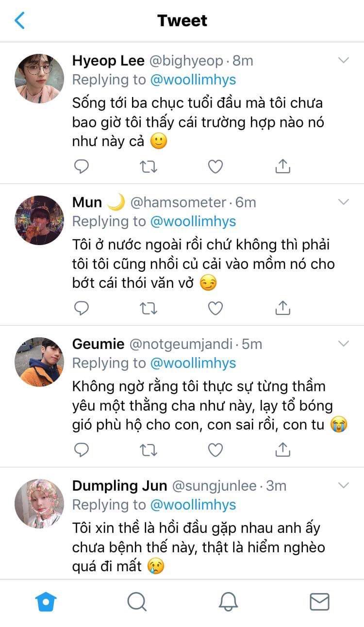Reply to Mun's tweet

point(82,308)
